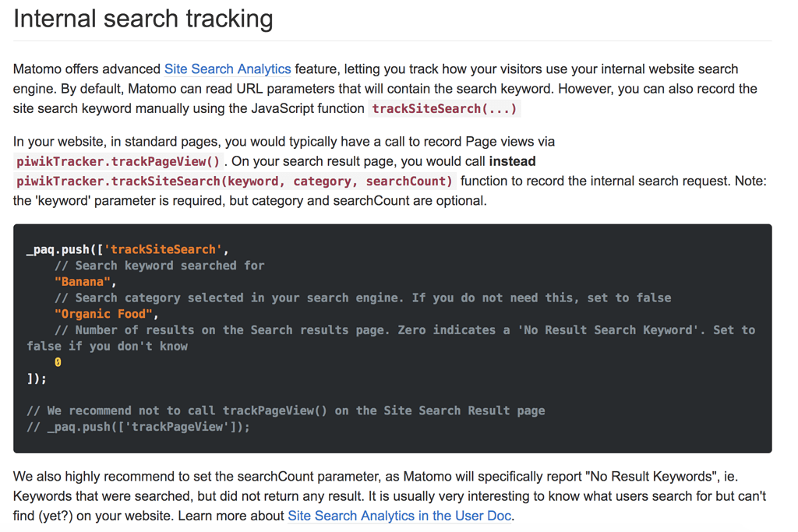Select the "Banana" keyword string in code
798x532 pixels.
click(x=80, y=281)
